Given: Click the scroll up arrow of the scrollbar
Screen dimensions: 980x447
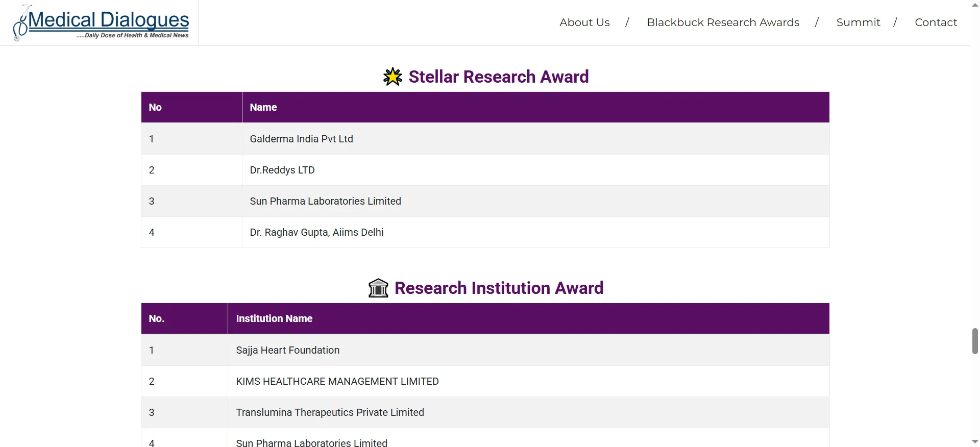Looking at the screenshot, I should (975, 5).
